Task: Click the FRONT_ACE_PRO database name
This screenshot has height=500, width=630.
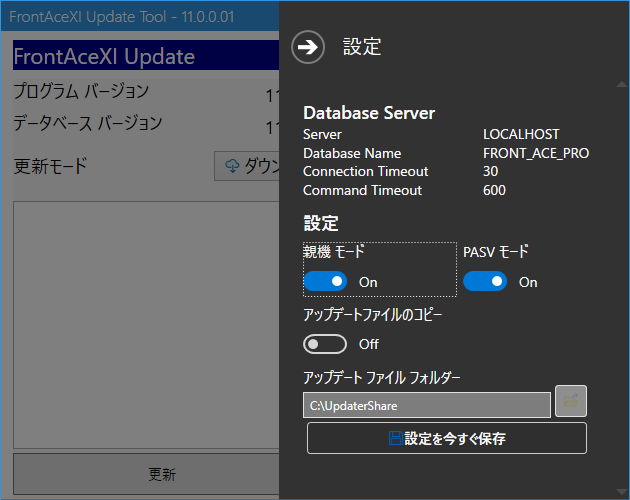Action: click(x=536, y=153)
